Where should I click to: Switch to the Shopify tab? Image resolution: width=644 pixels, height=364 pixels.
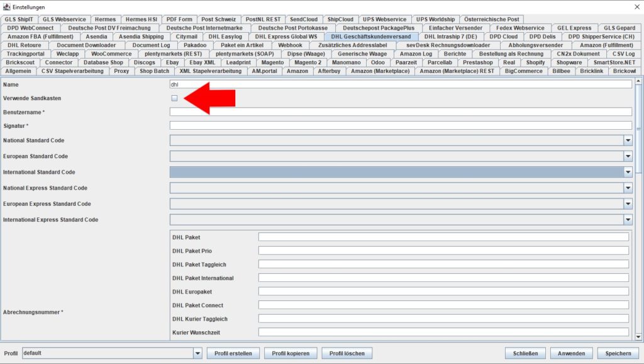[x=536, y=62]
